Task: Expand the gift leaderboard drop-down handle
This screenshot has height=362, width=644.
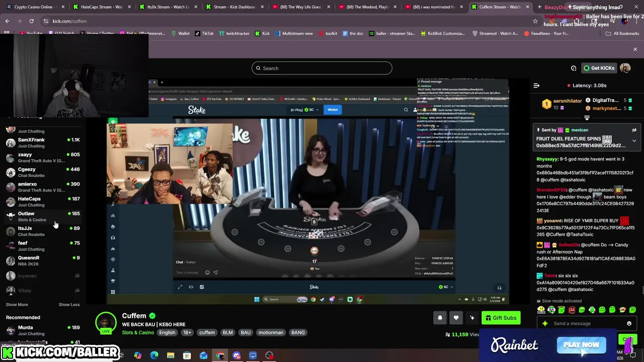Action: [x=587, y=118]
